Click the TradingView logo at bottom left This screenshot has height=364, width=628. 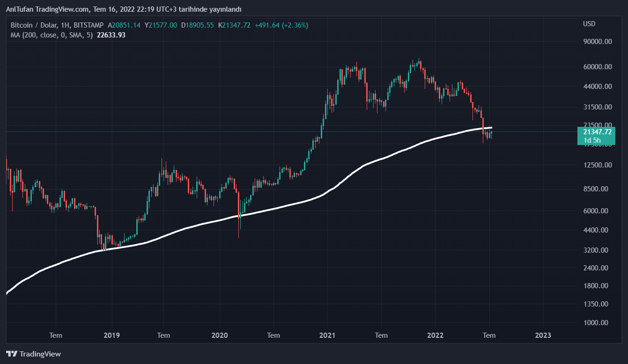tap(33, 354)
